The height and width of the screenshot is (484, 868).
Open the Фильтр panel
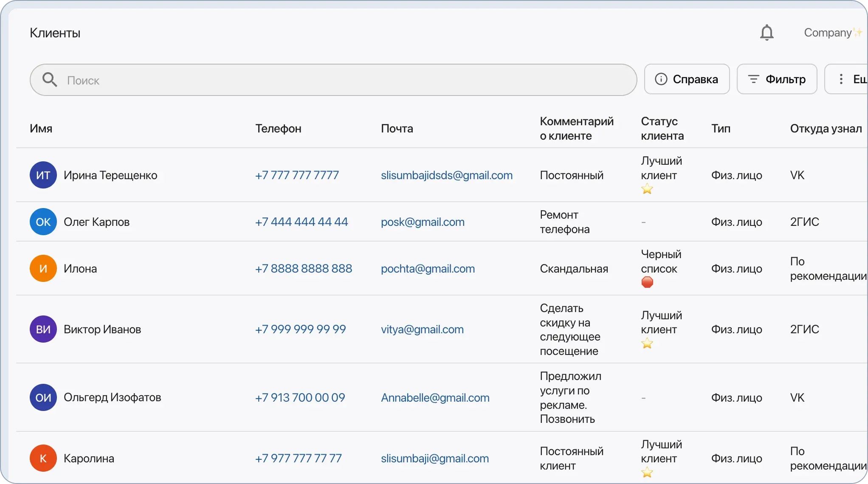(777, 79)
